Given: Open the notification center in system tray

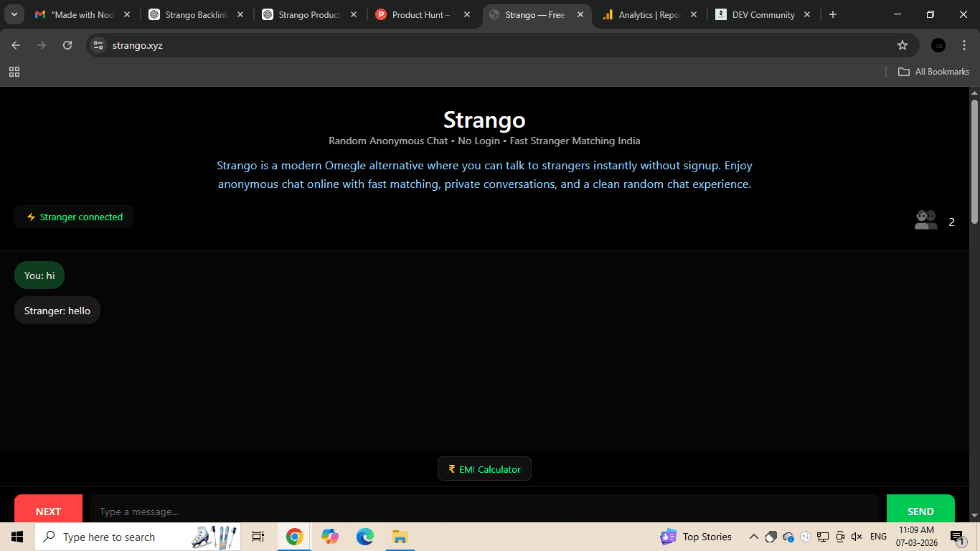Looking at the screenshot, I should coord(957,536).
